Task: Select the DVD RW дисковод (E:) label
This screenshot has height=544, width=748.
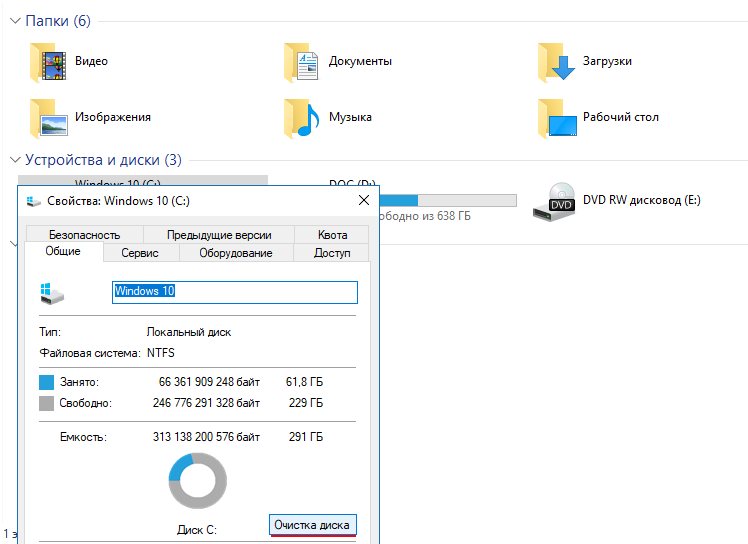Action: [642, 200]
